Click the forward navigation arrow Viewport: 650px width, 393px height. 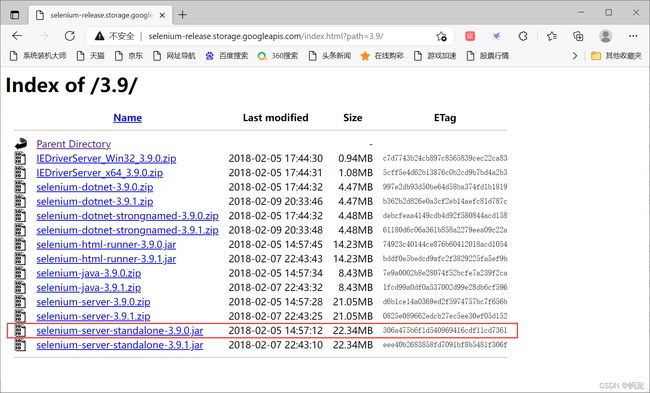point(43,36)
